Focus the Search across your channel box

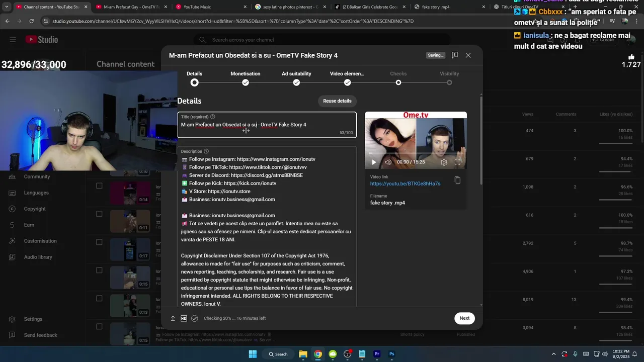click(x=322, y=40)
